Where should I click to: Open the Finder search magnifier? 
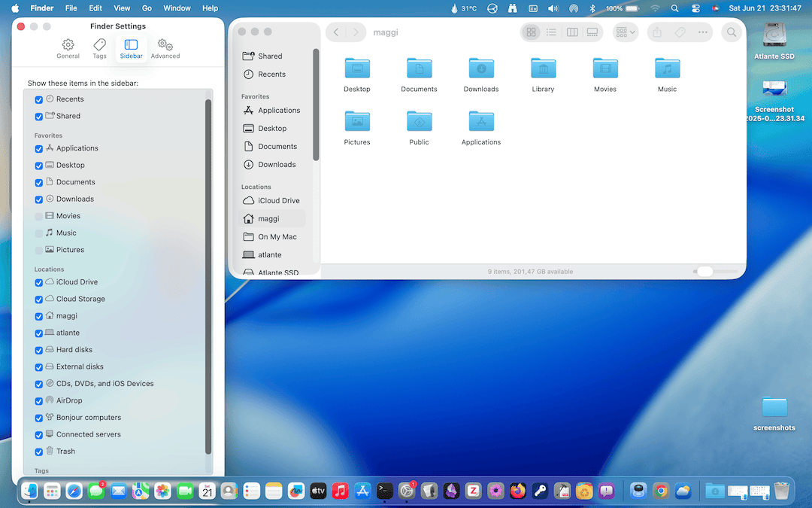(731, 32)
